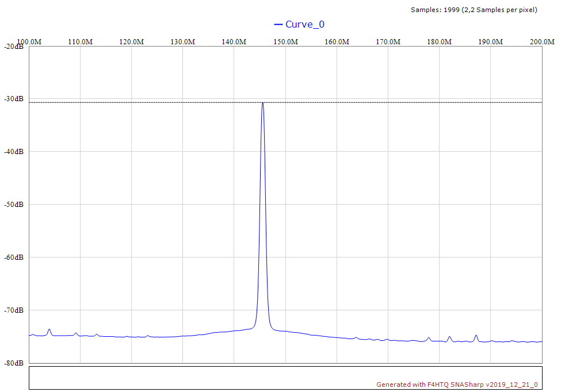Click the -20dB level axis label
The height and width of the screenshot is (392, 565).
tap(13, 47)
